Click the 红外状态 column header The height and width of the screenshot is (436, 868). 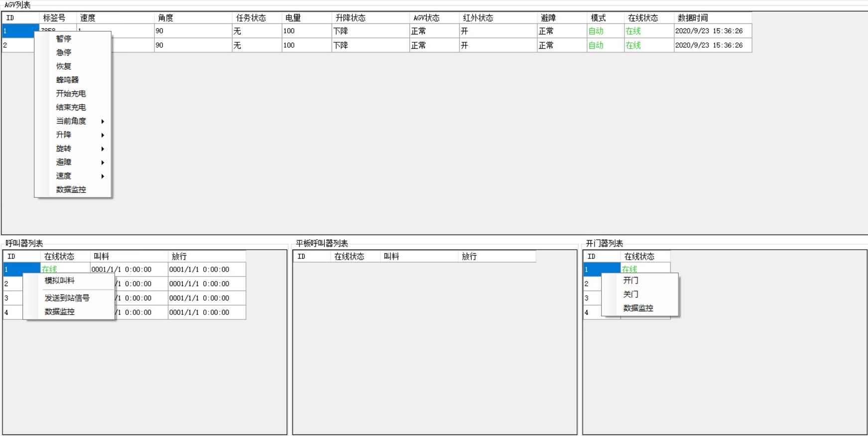[x=498, y=18]
